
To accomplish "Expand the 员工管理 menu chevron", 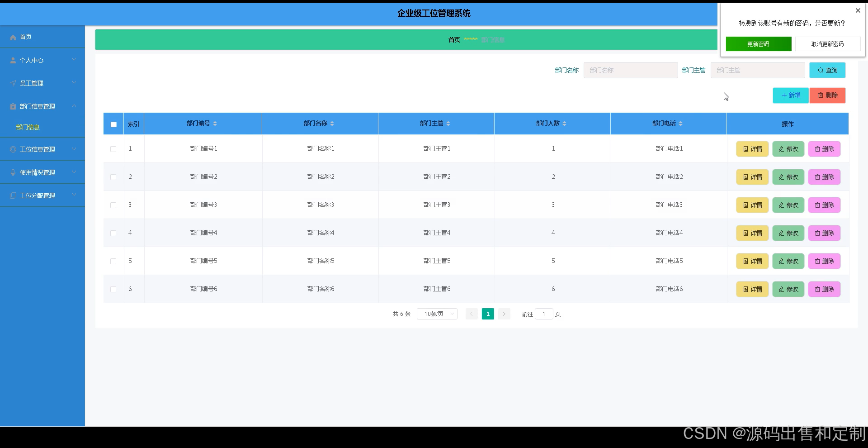I will 74,83.
